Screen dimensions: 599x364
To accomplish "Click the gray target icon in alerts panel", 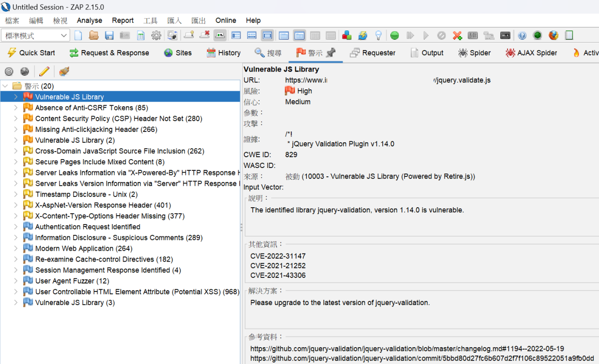I will click(x=9, y=72).
